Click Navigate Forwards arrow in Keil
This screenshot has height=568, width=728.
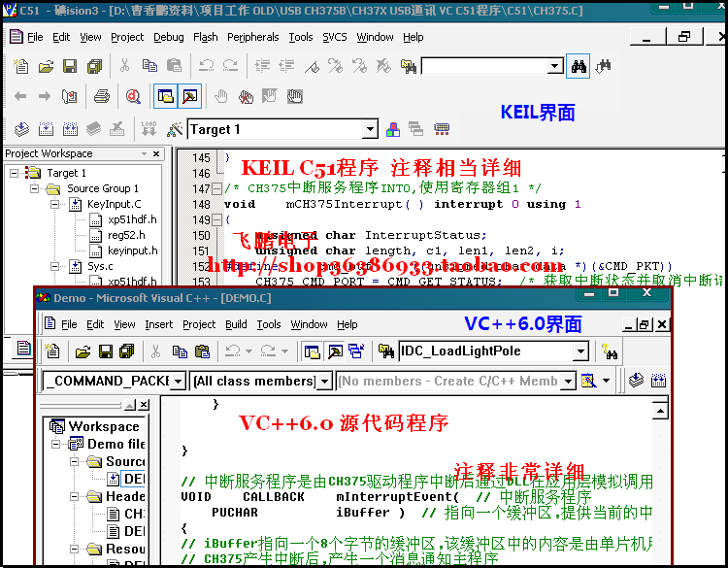(45, 96)
